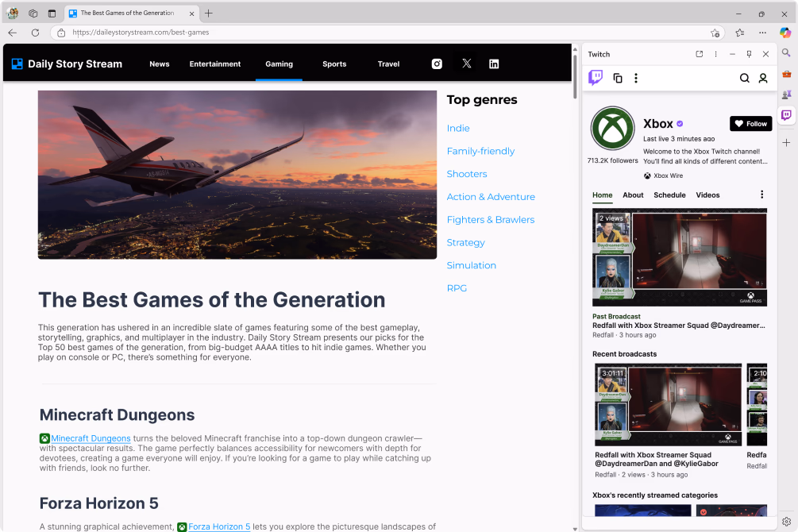Play the Past Broadcast Redfall video thumbnail
The image size is (798, 532).
[x=680, y=257]
